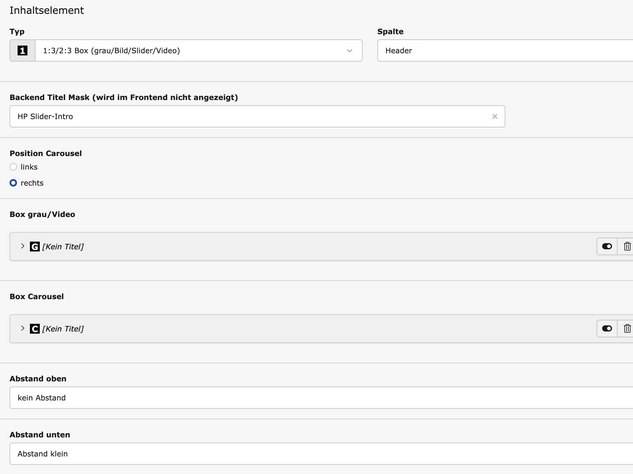Click the G icon in Box grau/Video row
Screen dimensions: 633x474
pyautogui.click(x=35, y=246)
